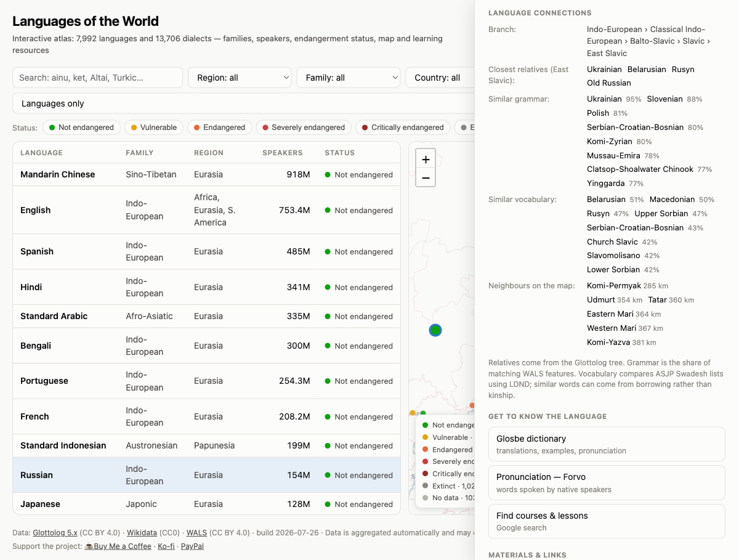The height and width of the screenshot is (560, 739).
Task: Open the Glosbe dictionary card
Action: (x=607, y=444)
